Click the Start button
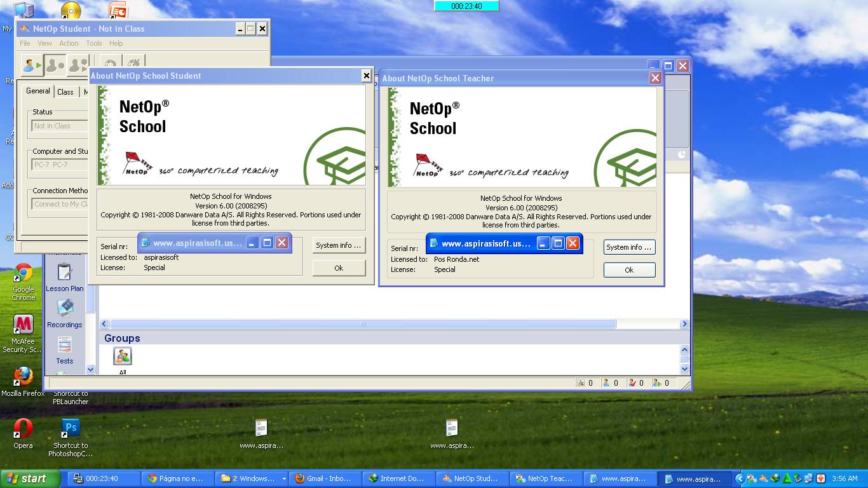This screenshot has height=488, width=868. click(31, 479)
